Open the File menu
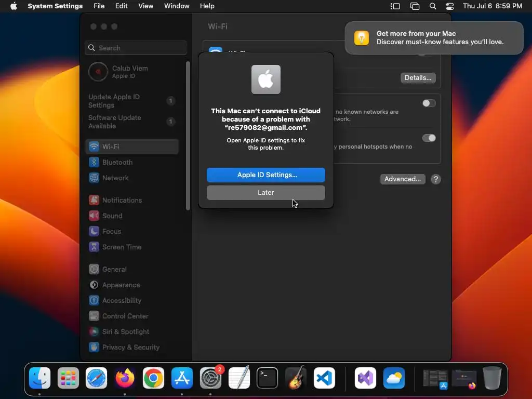This screenshot has width=532, height=399. [99, 6]
